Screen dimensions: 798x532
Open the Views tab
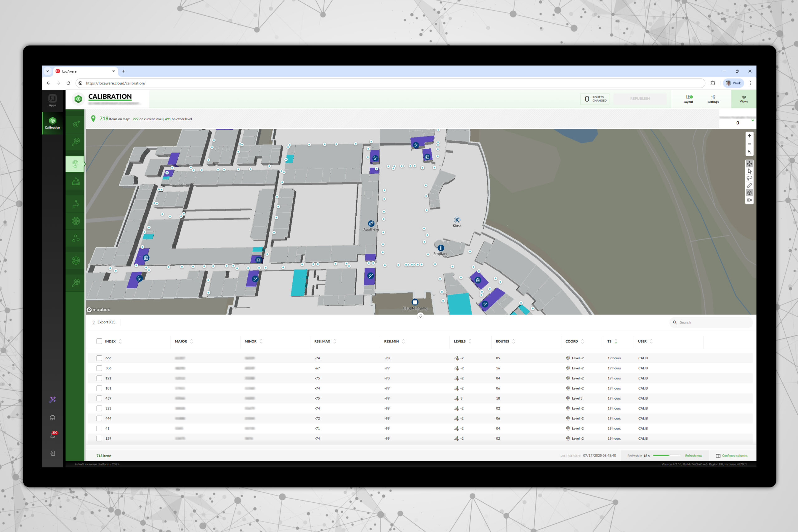(x=743, y=99)
